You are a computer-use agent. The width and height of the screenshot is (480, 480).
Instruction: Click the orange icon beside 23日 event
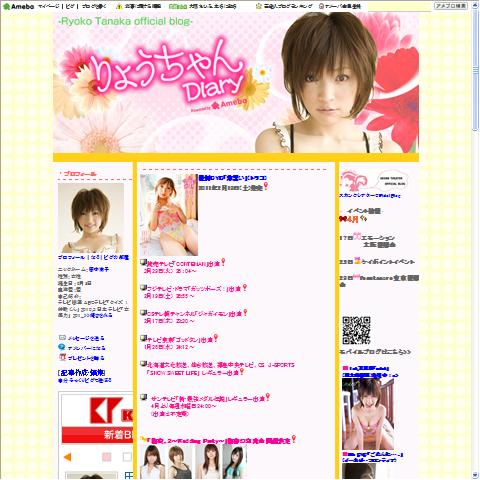click(x=357, y=260)
